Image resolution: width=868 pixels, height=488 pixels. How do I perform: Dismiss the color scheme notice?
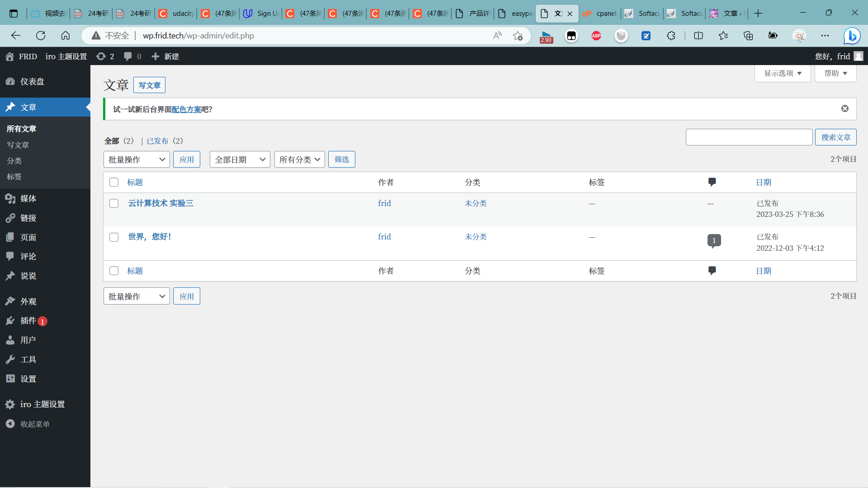click(844, 108)
